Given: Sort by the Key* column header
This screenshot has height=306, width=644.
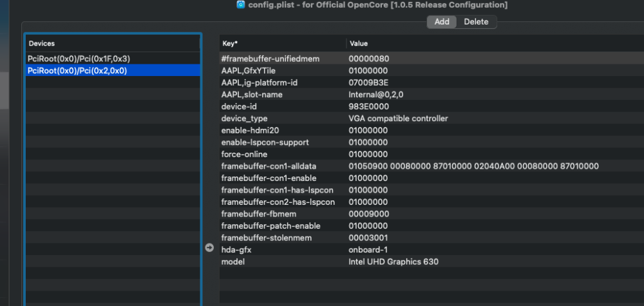Looking at the screenshot, I should [x=283, y=43].
